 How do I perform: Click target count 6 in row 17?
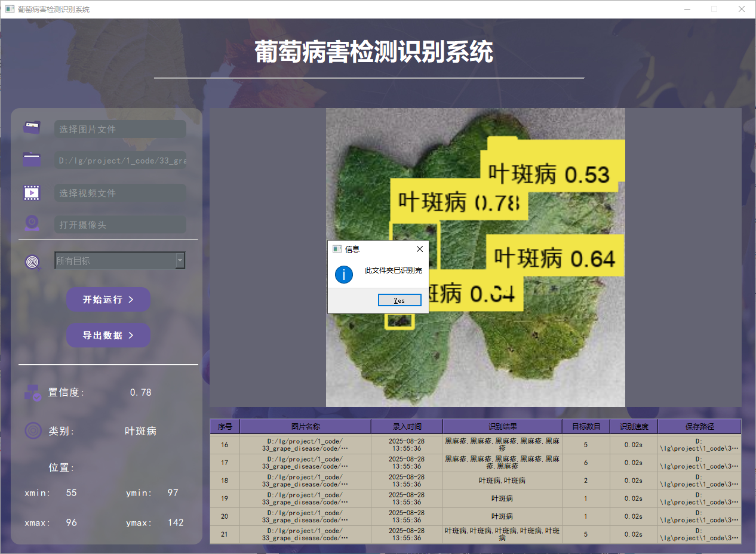(x=586, y=463)
